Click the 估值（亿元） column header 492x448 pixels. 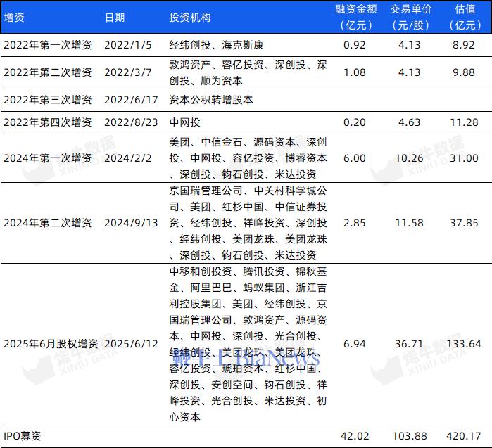pyautogui.click(x=465, y=18)
